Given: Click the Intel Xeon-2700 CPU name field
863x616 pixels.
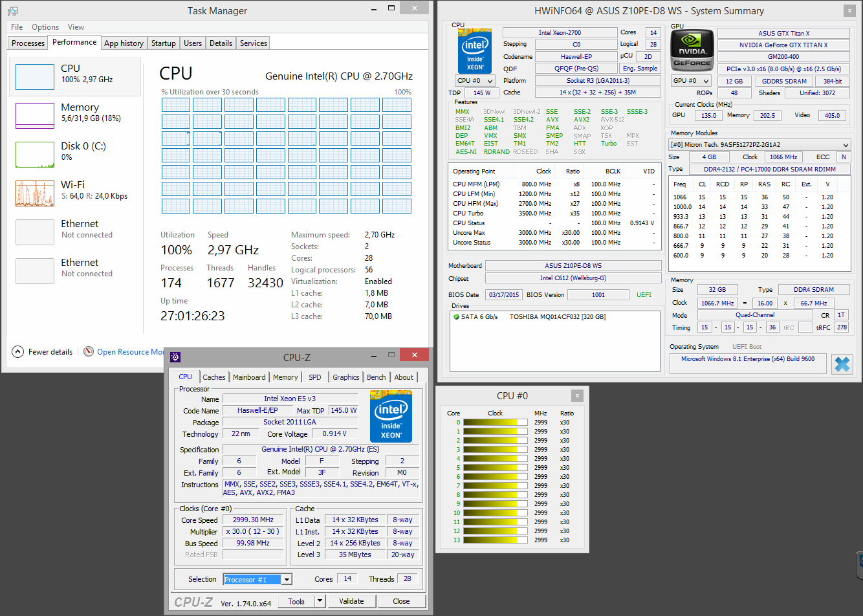Looking at the screenshot, I should point(560,32).
